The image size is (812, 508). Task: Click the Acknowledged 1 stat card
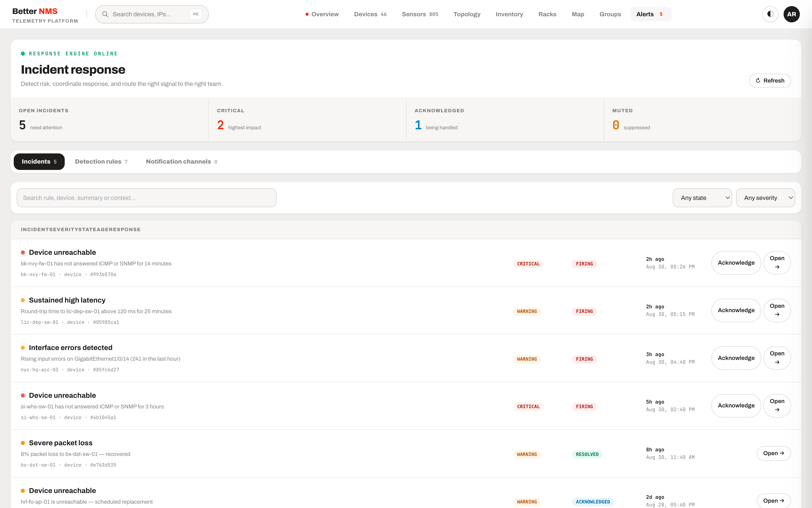pyautogui.click(x=505, y=120)
